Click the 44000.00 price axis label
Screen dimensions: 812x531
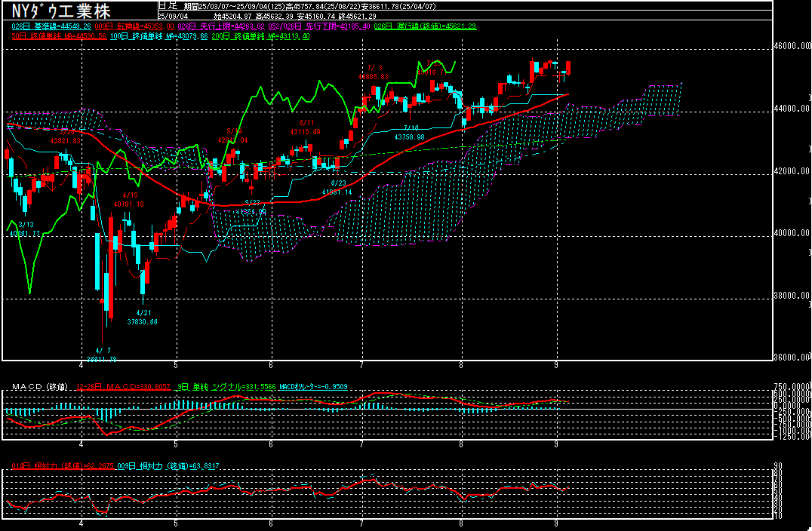coord(792,109)
